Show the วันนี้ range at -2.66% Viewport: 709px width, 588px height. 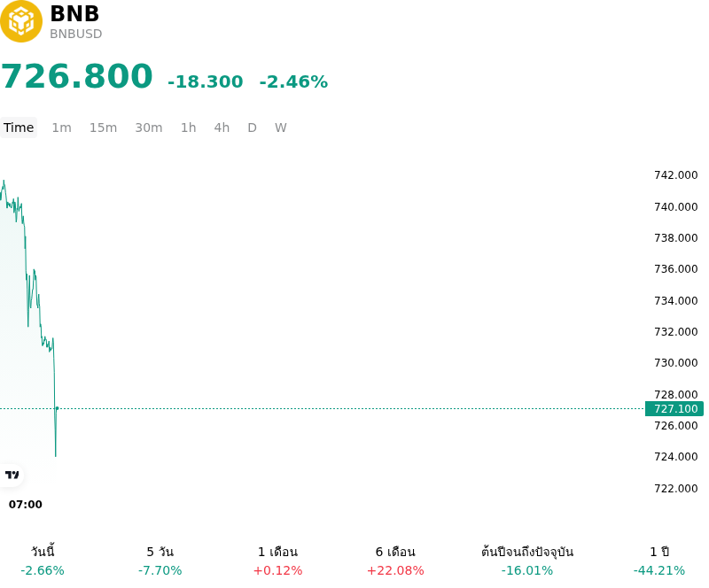43,561
